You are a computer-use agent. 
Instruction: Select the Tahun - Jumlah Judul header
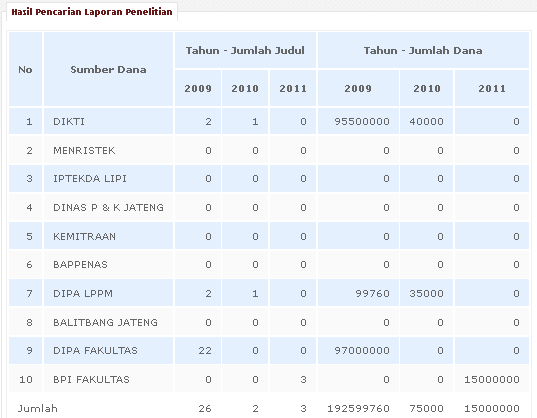pos(245,50)
